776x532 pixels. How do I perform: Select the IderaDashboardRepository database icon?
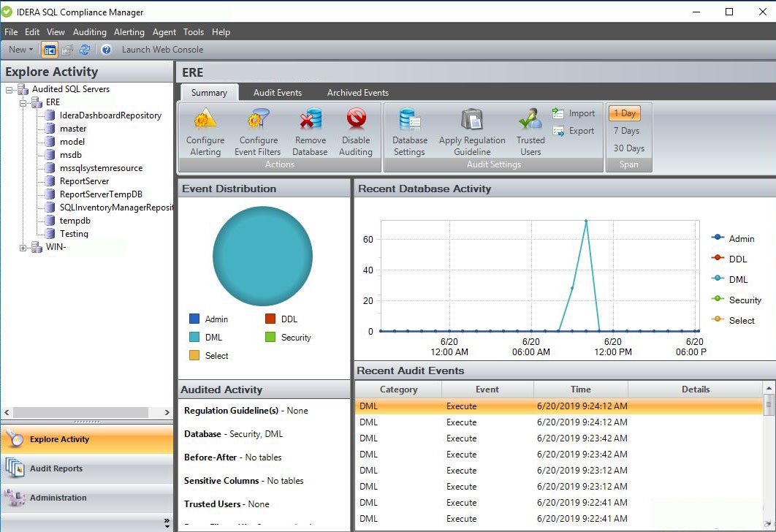[x=50, y=115]
